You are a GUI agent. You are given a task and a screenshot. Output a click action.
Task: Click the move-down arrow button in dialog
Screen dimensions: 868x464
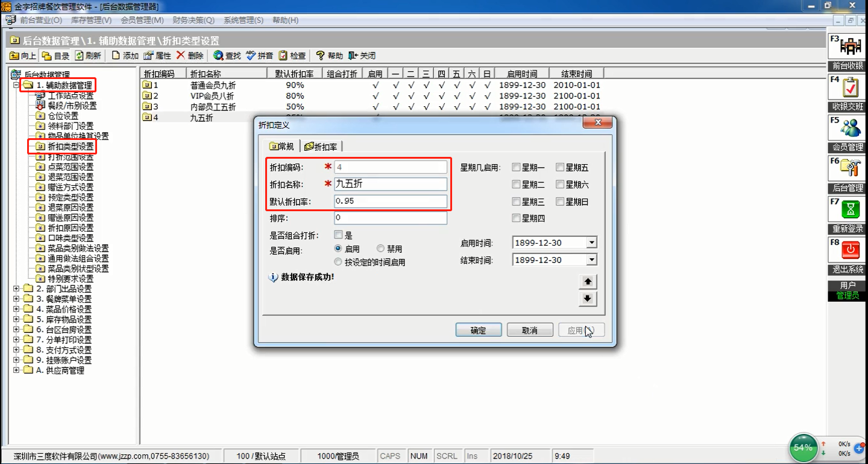(x=588, y=299)
